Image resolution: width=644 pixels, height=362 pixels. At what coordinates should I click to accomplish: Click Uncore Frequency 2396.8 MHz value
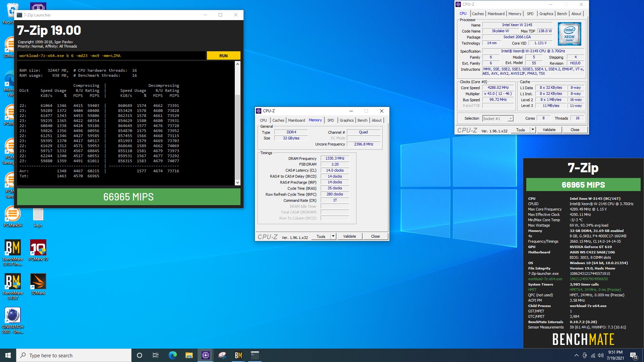[363, 144]
